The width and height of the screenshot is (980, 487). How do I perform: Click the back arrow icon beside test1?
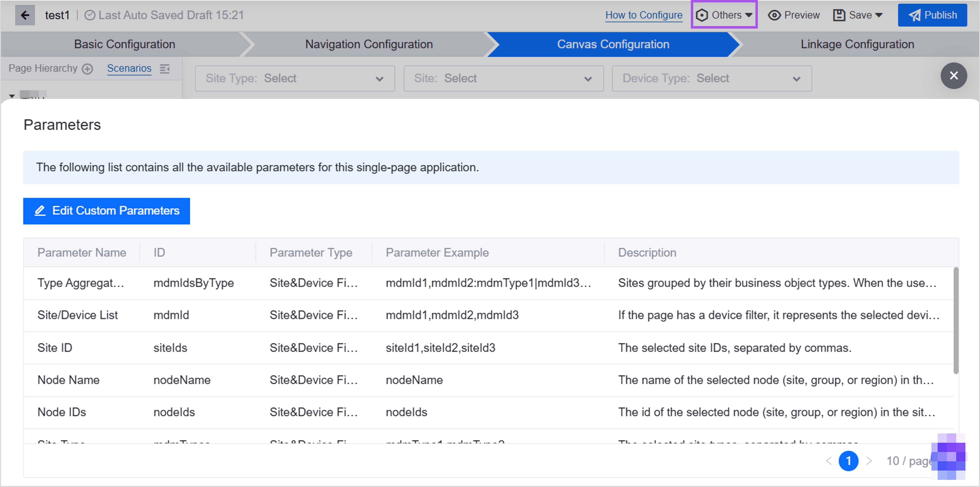point(25,15)
